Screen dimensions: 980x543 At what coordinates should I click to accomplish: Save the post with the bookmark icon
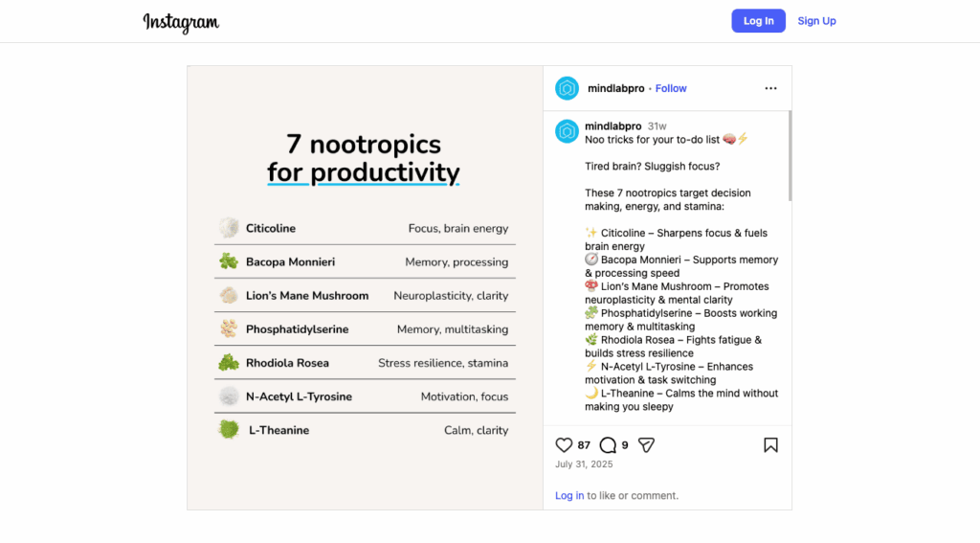pos(770,444)
